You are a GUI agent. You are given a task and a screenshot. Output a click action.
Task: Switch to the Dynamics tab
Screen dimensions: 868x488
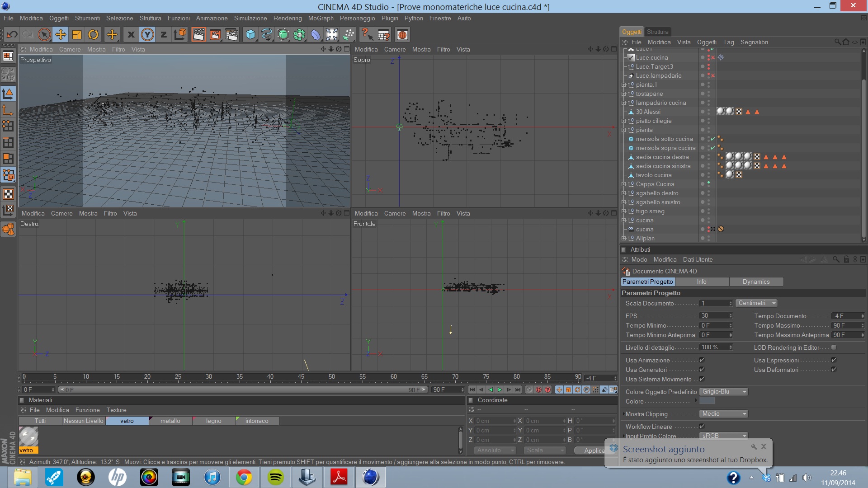pos(756,282)
